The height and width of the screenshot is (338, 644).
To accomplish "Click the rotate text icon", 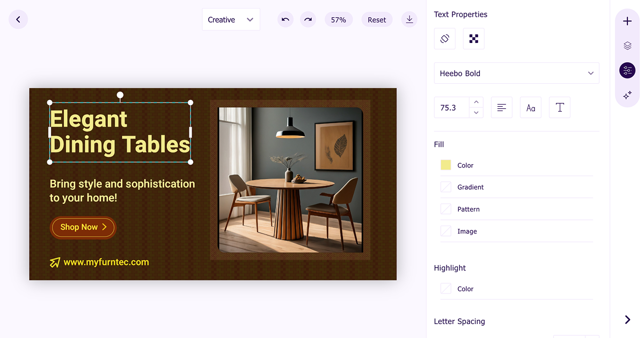I will (444, 39).
